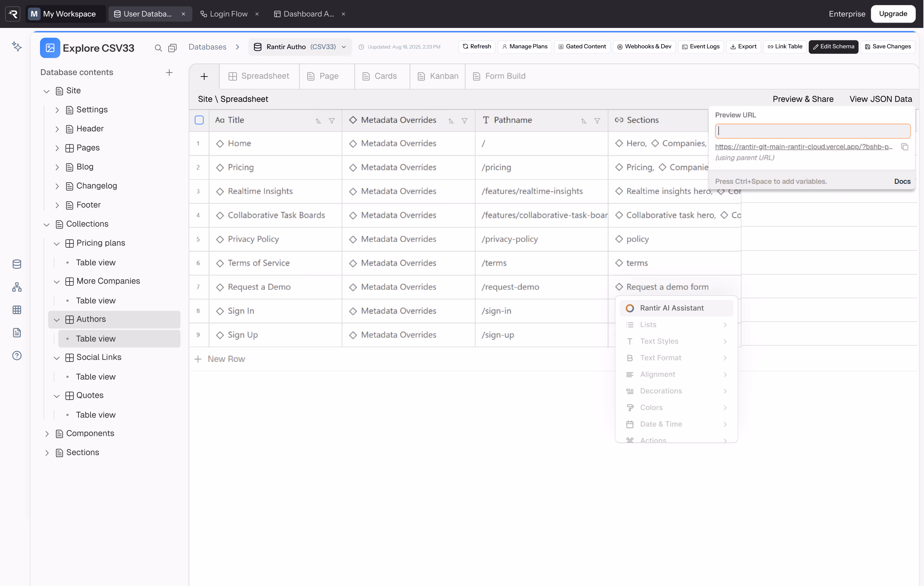Click the help question mark sidebar icon
This screenshot has width=924, height=586.
point(17,356)
